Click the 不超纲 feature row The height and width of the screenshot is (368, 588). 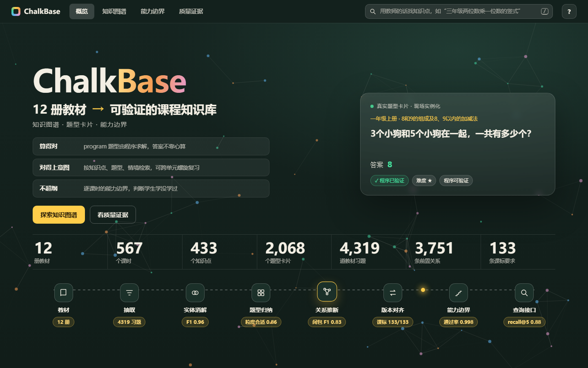coord(151,188)
